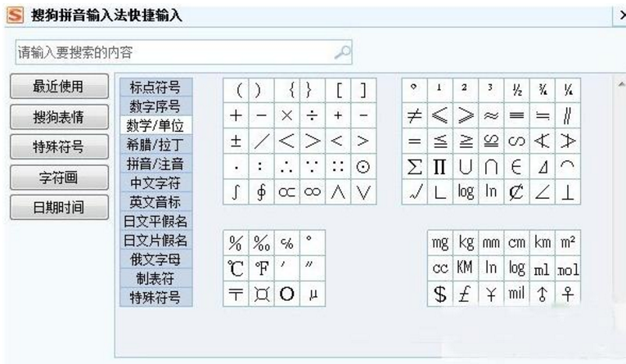Viewport: 626px width, 364px height.
Task: Click the scrollbar up arrow
Action: click(x=621, y=84)
